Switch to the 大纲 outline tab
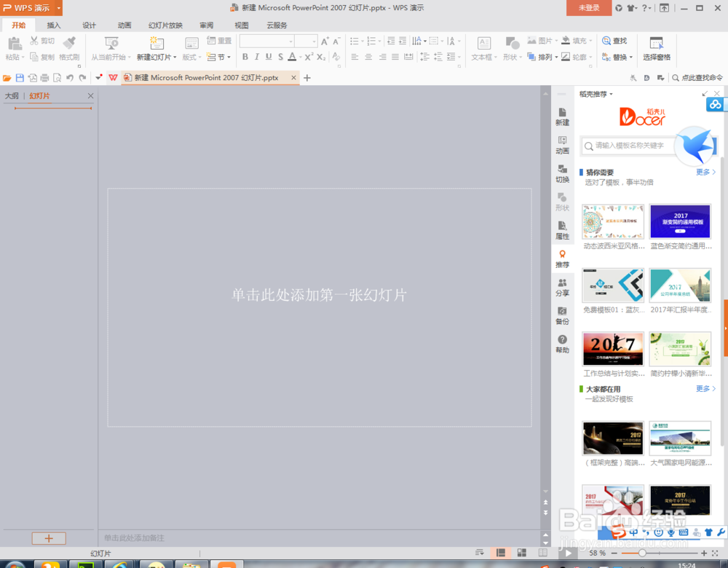Image resolution: width=728 pixels, height=568 pixels. pyautogui.click(x=13, y=95)
